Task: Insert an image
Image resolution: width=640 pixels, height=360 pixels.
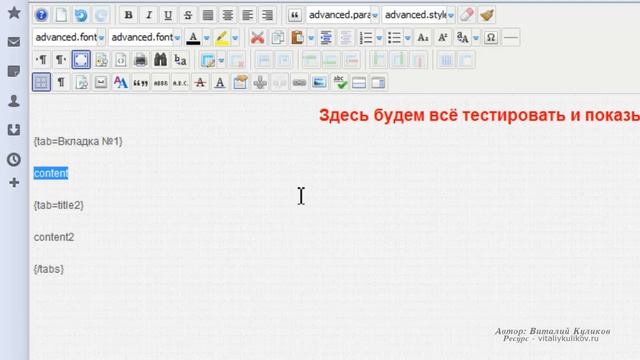Action: [x=319, y=82]
